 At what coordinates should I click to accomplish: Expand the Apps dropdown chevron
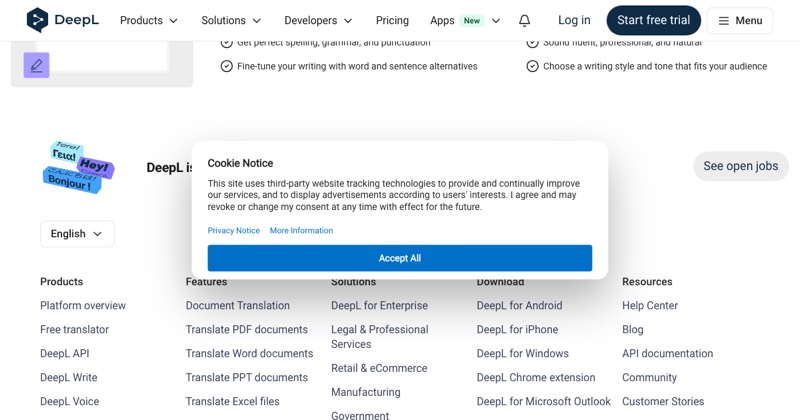496,21
